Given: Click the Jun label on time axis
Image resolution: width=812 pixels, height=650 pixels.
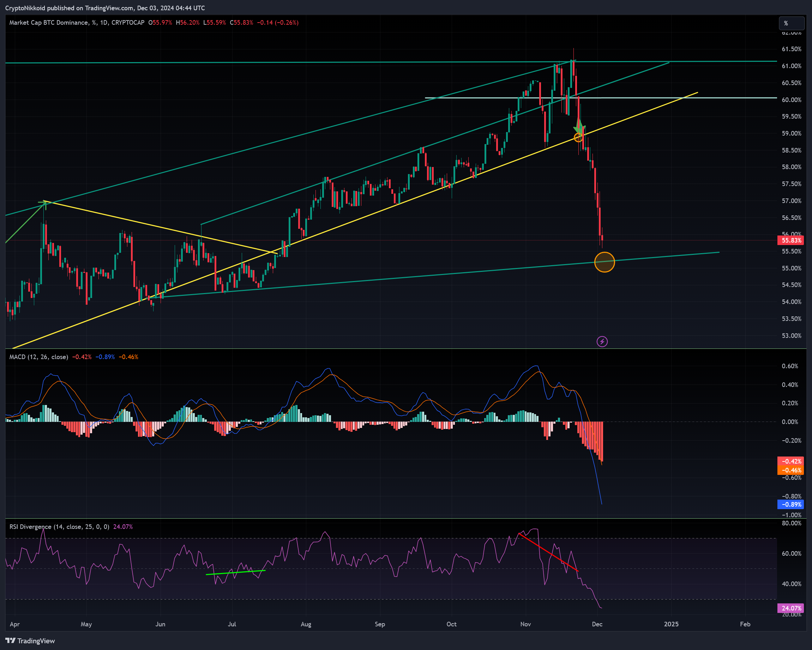Looking at the screenshot, I should 161,624.
